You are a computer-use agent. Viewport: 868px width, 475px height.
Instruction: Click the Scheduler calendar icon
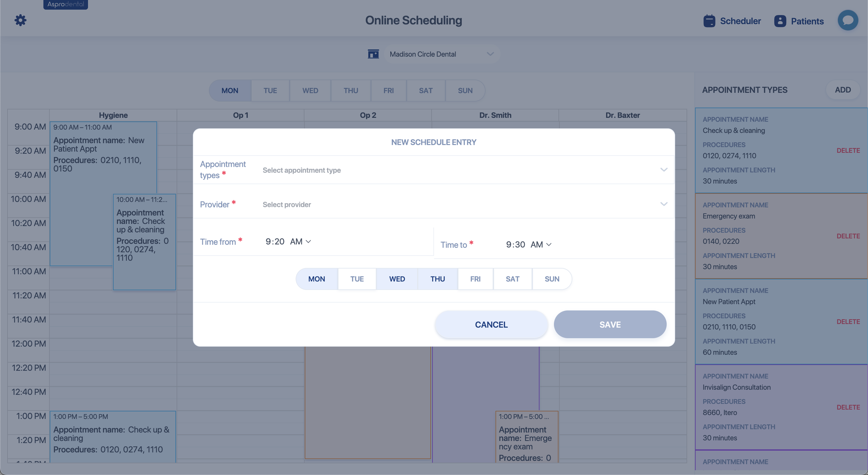(x=709, y=21)
